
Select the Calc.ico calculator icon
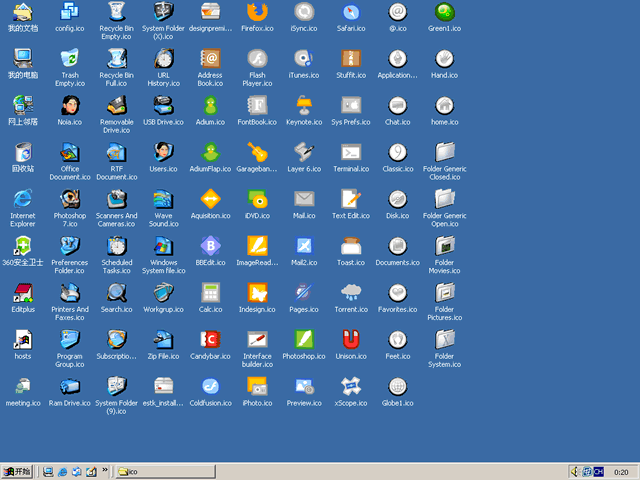pyautogui.click(x=210, y=293)
